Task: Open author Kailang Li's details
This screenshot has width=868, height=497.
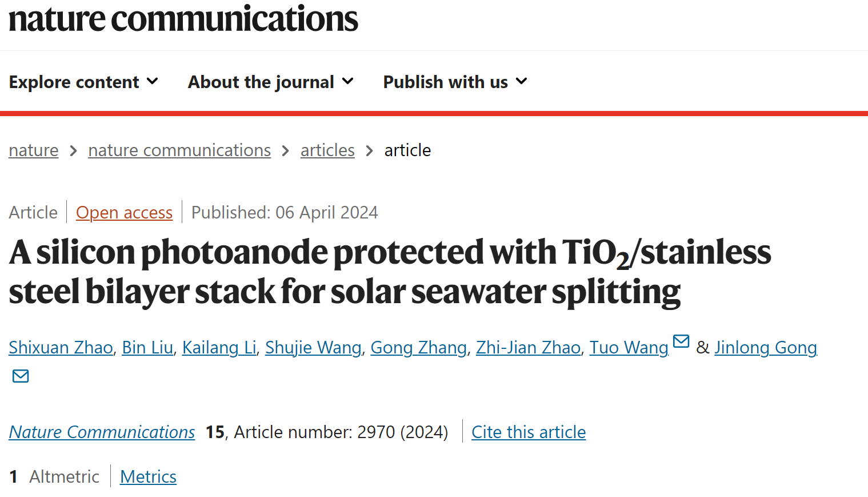Action: click(219, 347)
